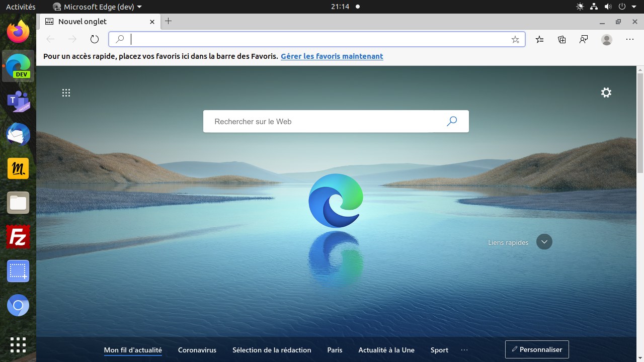
Task: Click the network icon in top bar
Action: coord(595,7)
